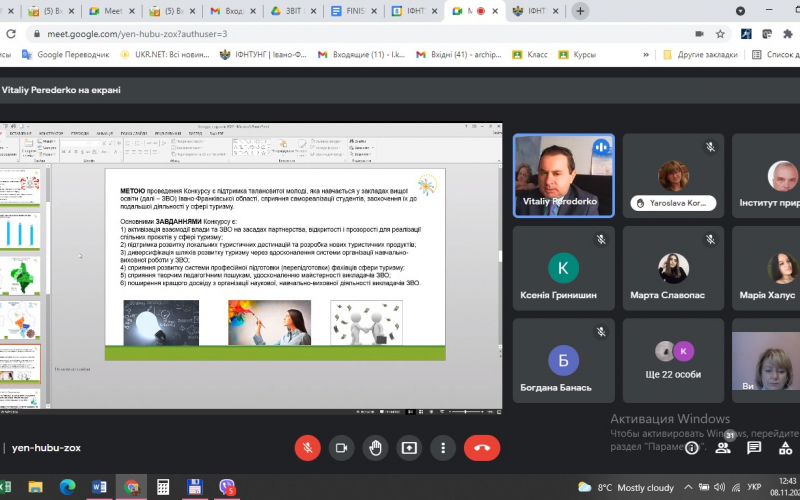Image resolution: width=800 pixels, height=500 pixels.
Task: Switch the УКР keyboard language
Action: (x=754, y=487)
